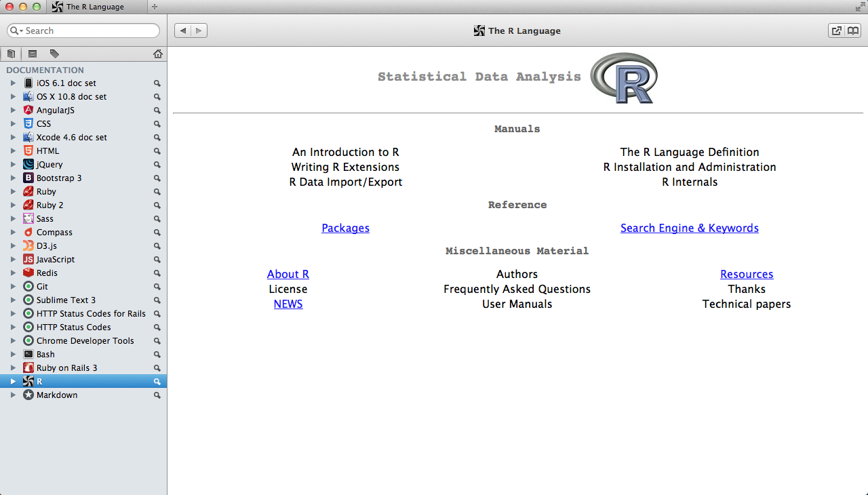Go forward with the right arrow button

pos(199,31)
